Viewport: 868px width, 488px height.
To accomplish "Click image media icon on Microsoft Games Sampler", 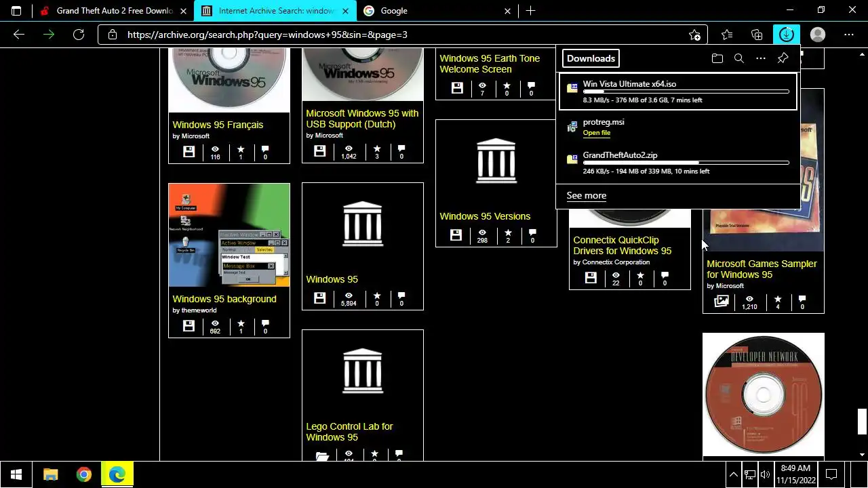I will tap(722, 301).
